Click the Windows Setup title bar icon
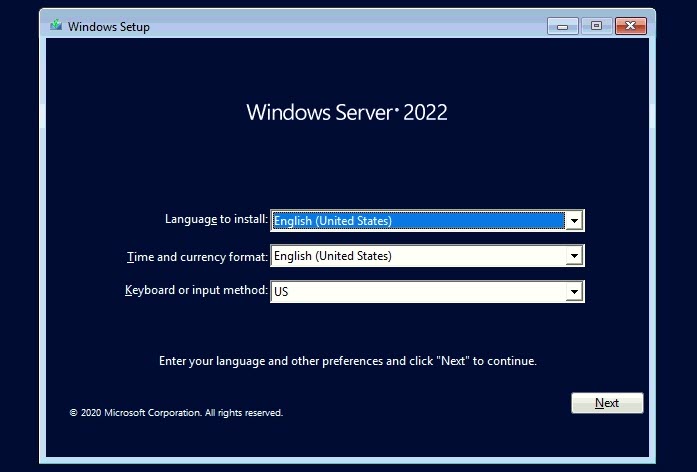697x472 pixels. tap(55, 26)
